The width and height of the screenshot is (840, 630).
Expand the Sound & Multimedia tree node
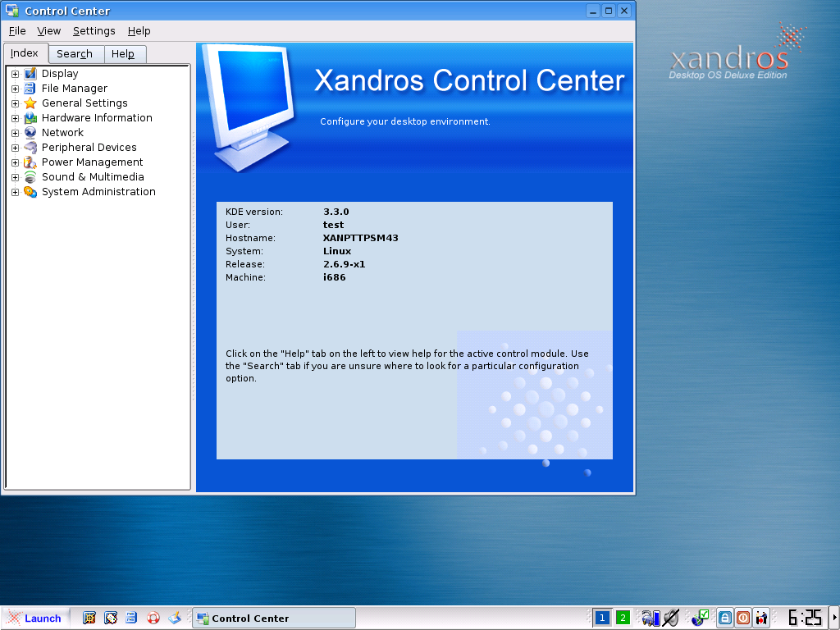pos(15,177)
